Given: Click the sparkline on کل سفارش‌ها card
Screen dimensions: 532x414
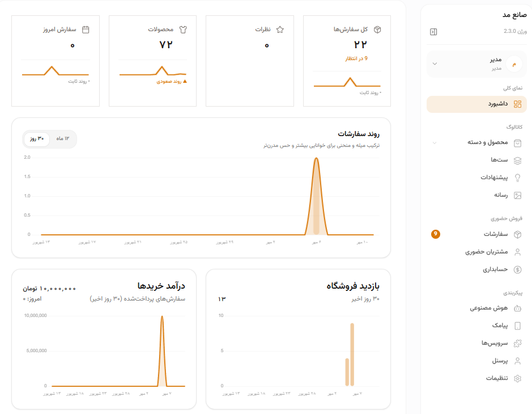Looking at the screenshot, I should (347, 82).
